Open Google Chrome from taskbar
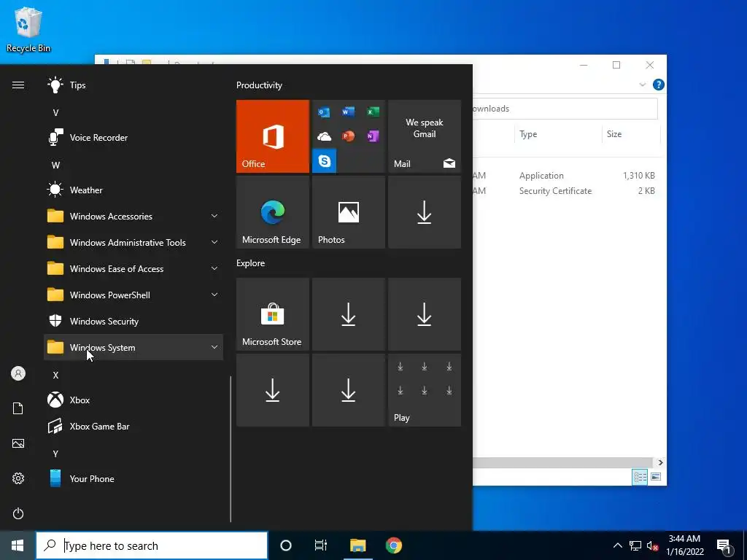This screenshot has height=560, width=747. [393, 545]
